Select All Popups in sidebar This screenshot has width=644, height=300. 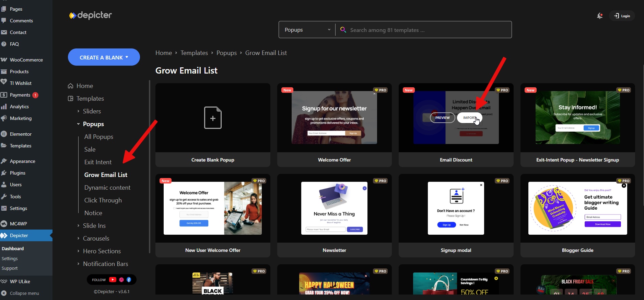99,137
